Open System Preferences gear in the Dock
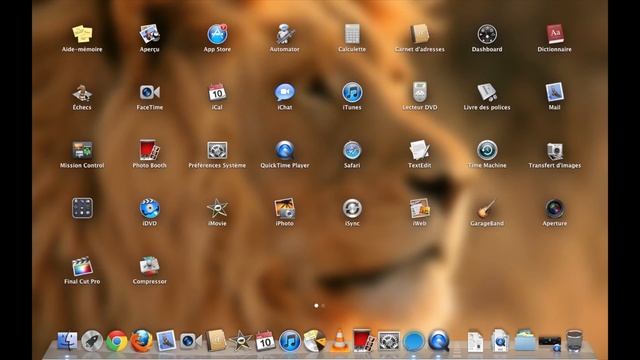 pyautogui.click(x=389, y=341)
